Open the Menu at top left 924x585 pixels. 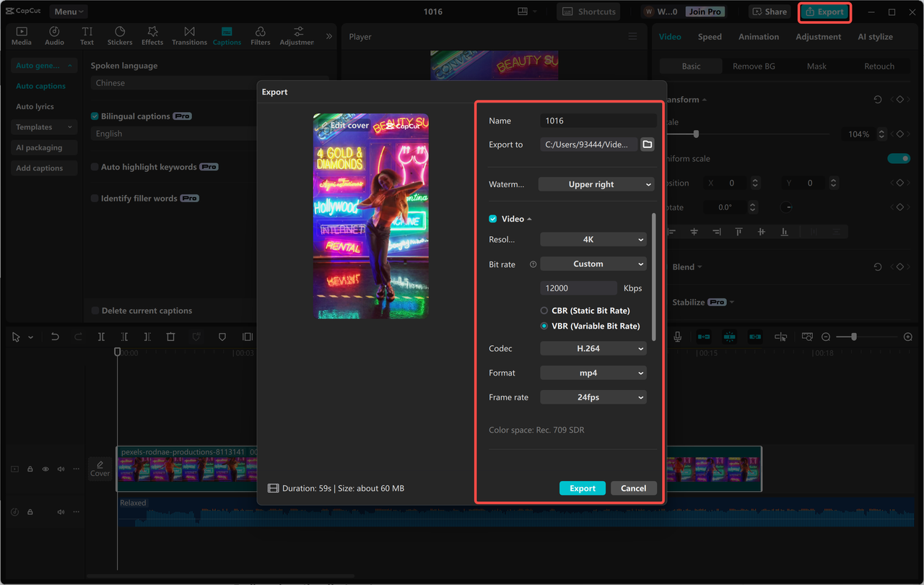[68, 11]
